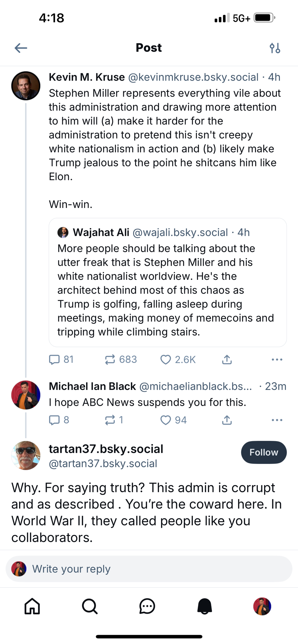Open thread settings sliders icon
The image size is (298, 644).
[x=275, y=48]
